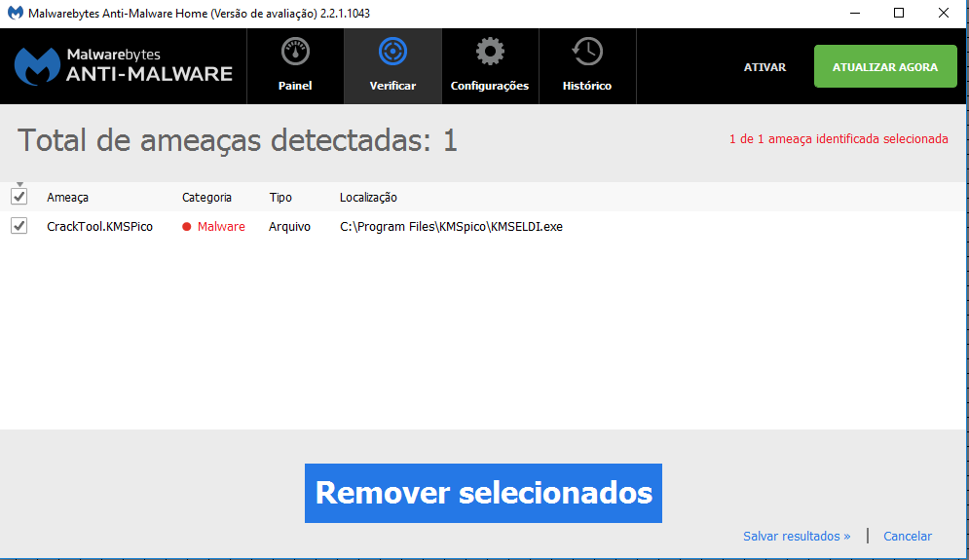Click the KMSELDI.exe file path
Screen dimensions: 969x560
451,226
